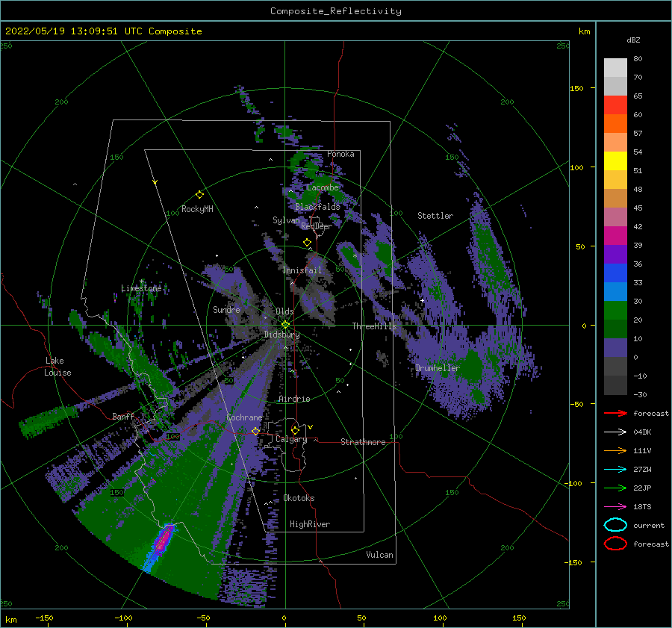Click the green 22JP arrow in legend

point(615,488)
